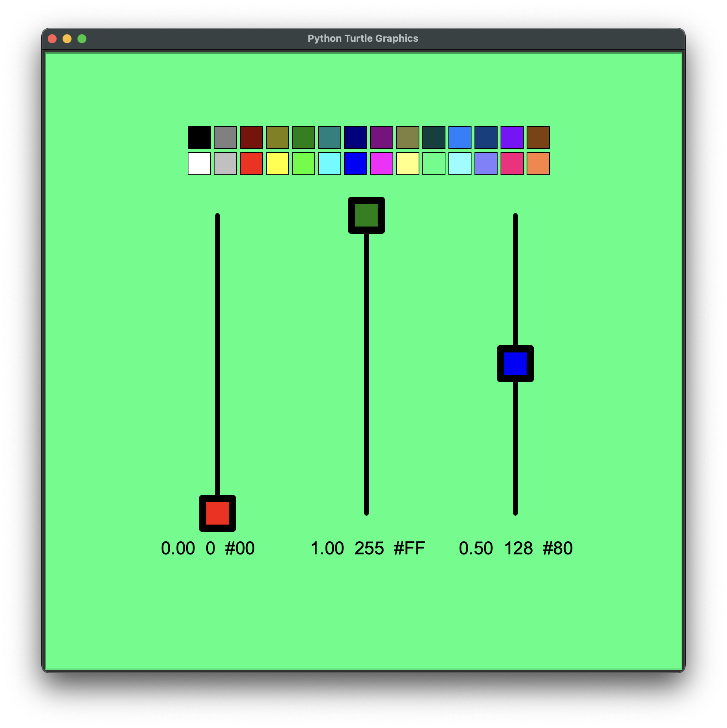This screenshot has height=728, width=727.
Task: Click the green slider handle
Action: tap(366, 216)
